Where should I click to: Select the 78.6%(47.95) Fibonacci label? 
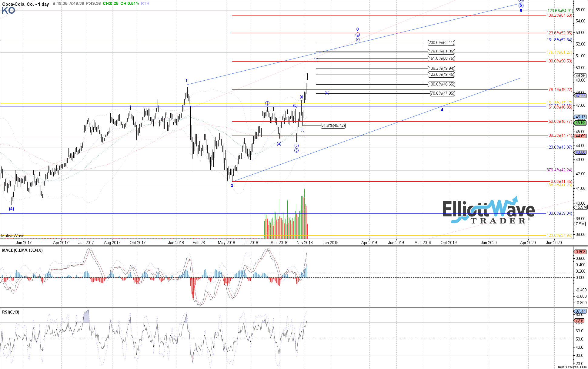click(443, 93)
